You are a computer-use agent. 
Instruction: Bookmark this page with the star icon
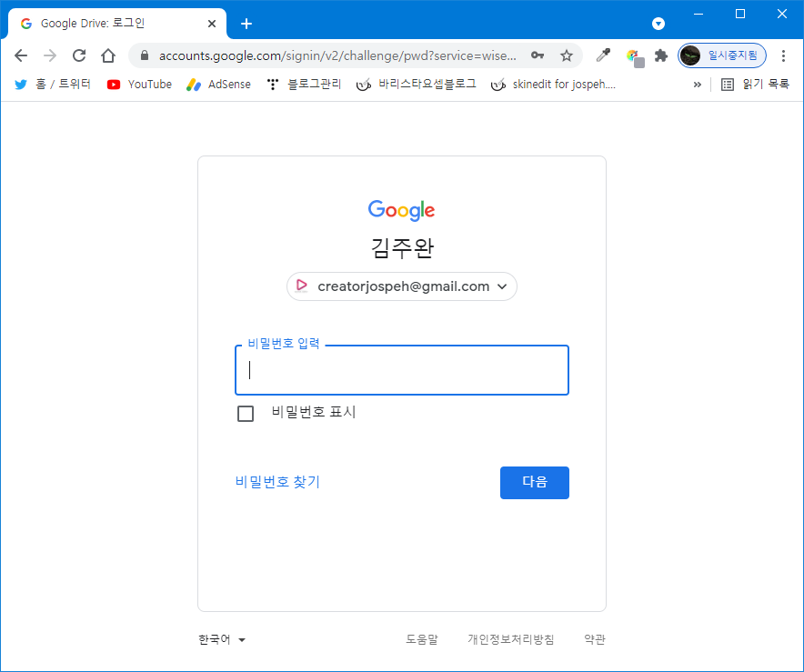point(566,55)
